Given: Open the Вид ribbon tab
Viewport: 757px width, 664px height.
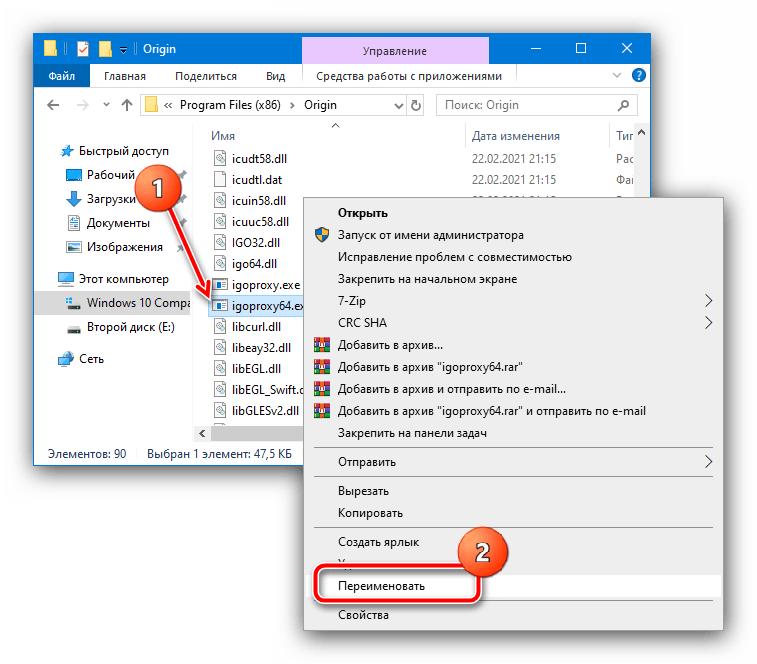Looking at the screenshot, I should click(275, 76).
